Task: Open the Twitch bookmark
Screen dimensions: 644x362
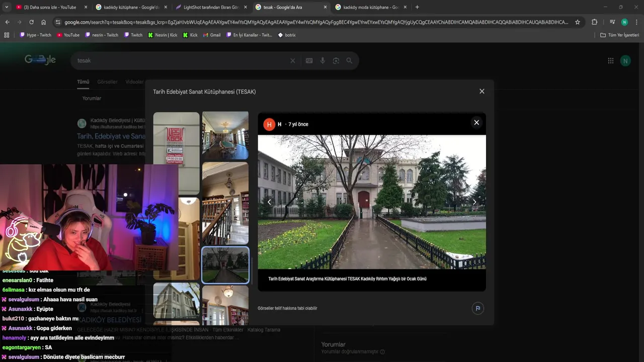Action: tap(133, 35)
